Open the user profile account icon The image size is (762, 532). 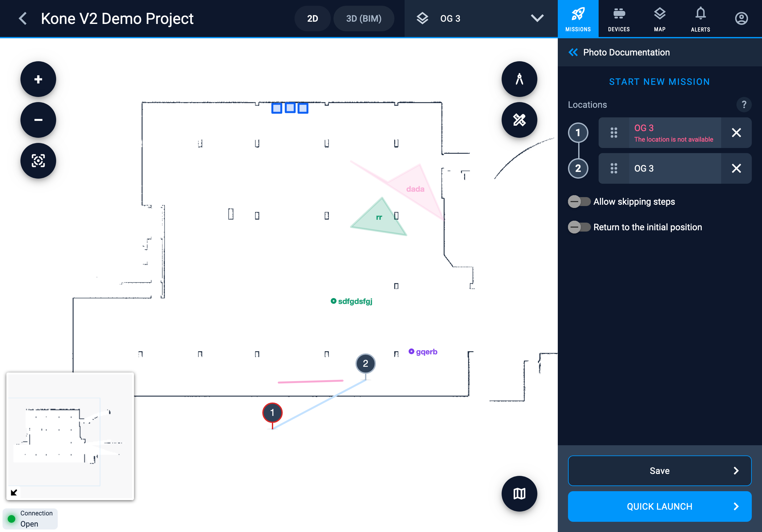(741, 18)
